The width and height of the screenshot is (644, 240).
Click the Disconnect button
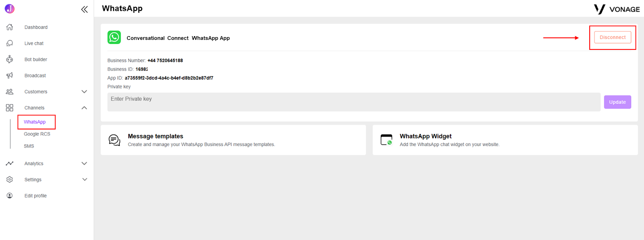613,37
